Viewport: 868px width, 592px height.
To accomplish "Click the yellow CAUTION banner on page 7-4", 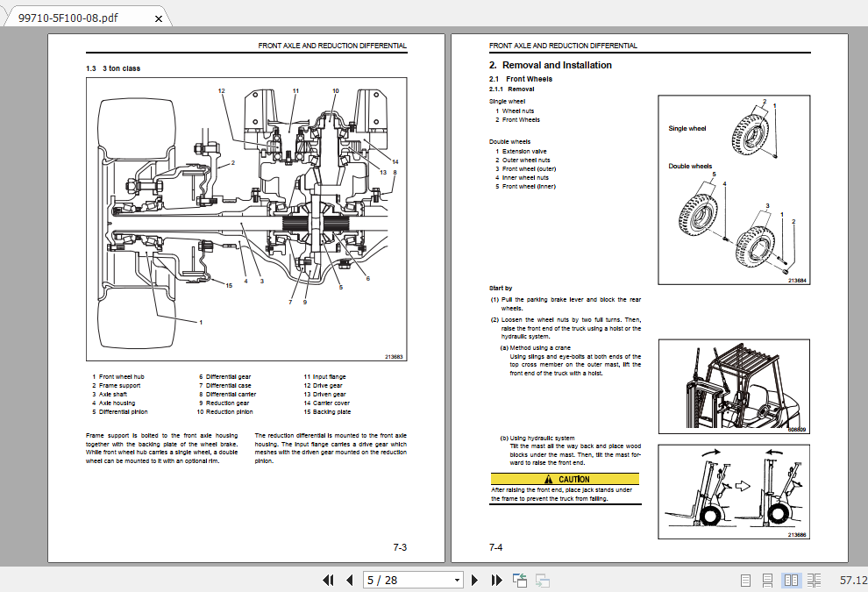I will coord(565,479).
